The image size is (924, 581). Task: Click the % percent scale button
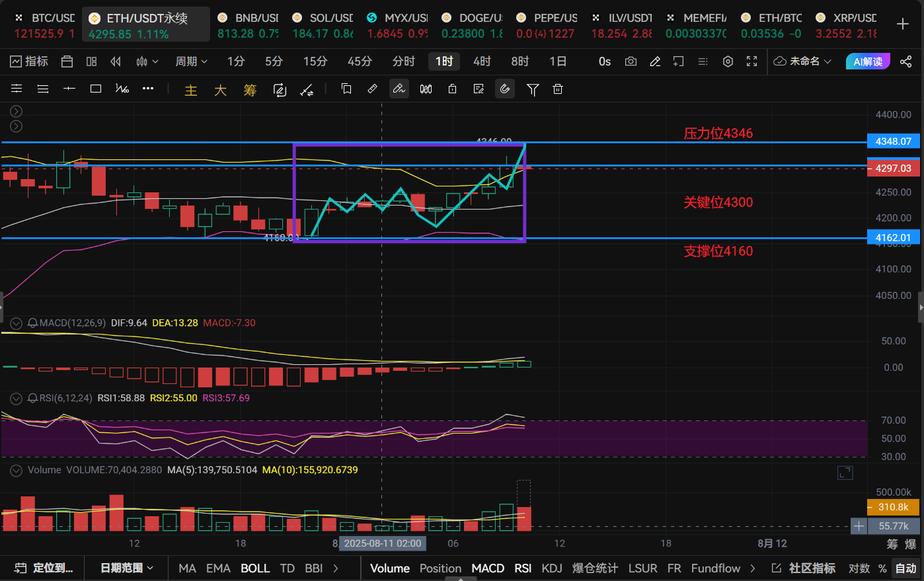(x=882, y=568)
